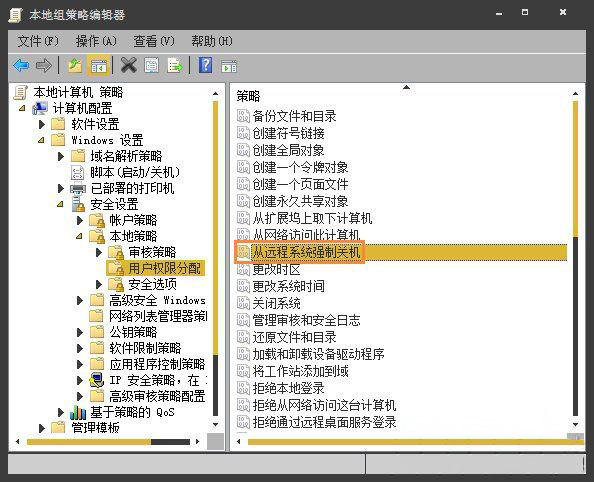Image resolution: width=594 pixels, height=482 pixels.
Task: Select the 还原文件和目录 policy
Action: click(294, 337)
